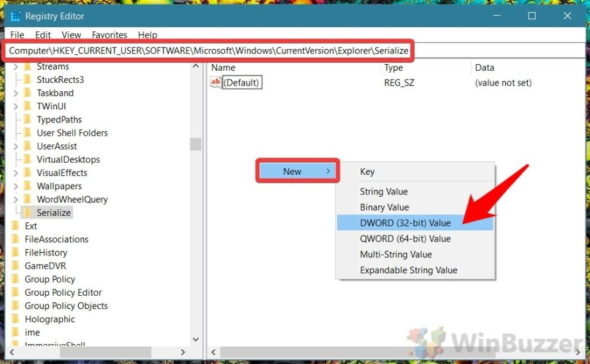Click the ab string icon of (Default) value
This screenshot has width=590, height=364.
click(216, 82)
